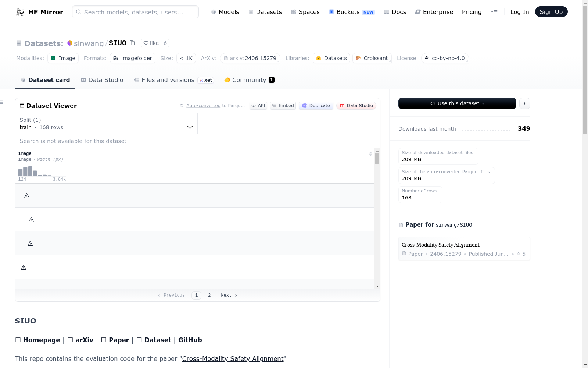Open the Dataset link in the card
Screen dimensions: 588x368
click(154, 340)
